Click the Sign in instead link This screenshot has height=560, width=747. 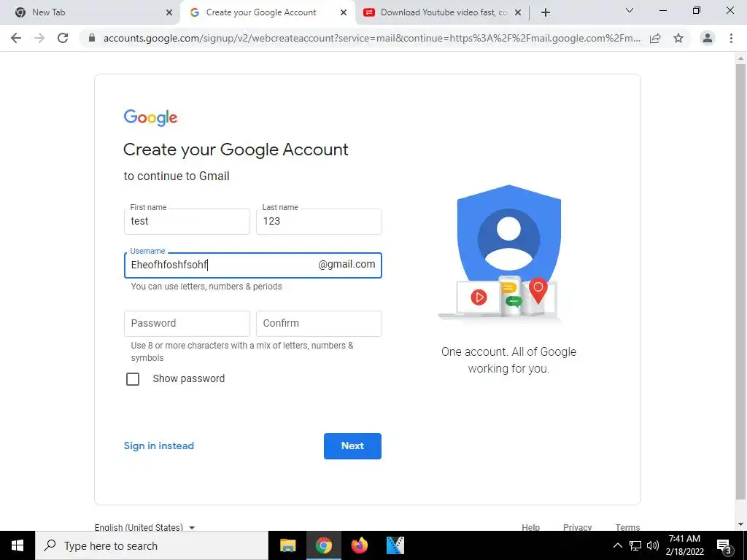pyautogui.click(x=158, y=446)
